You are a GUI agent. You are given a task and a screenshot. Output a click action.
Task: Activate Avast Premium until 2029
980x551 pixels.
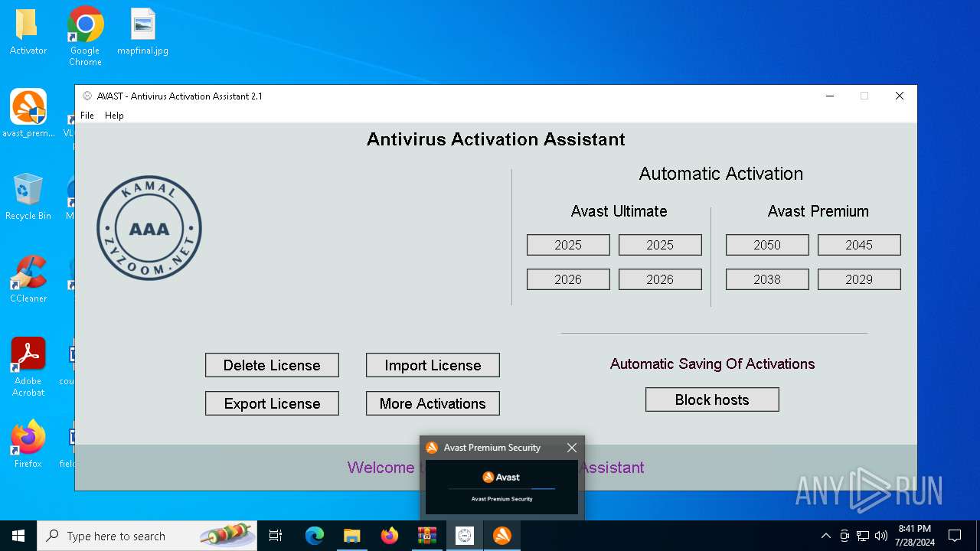859,279
